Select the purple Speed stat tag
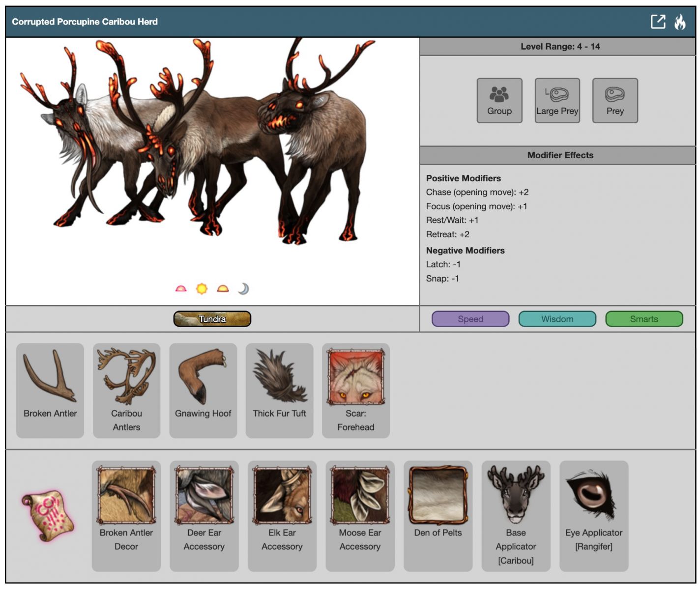This screenshot has height=589, width=700. 470,319
